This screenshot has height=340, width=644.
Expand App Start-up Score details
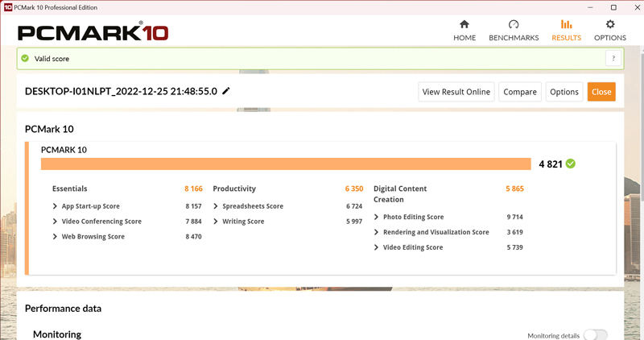coord(55,206)
